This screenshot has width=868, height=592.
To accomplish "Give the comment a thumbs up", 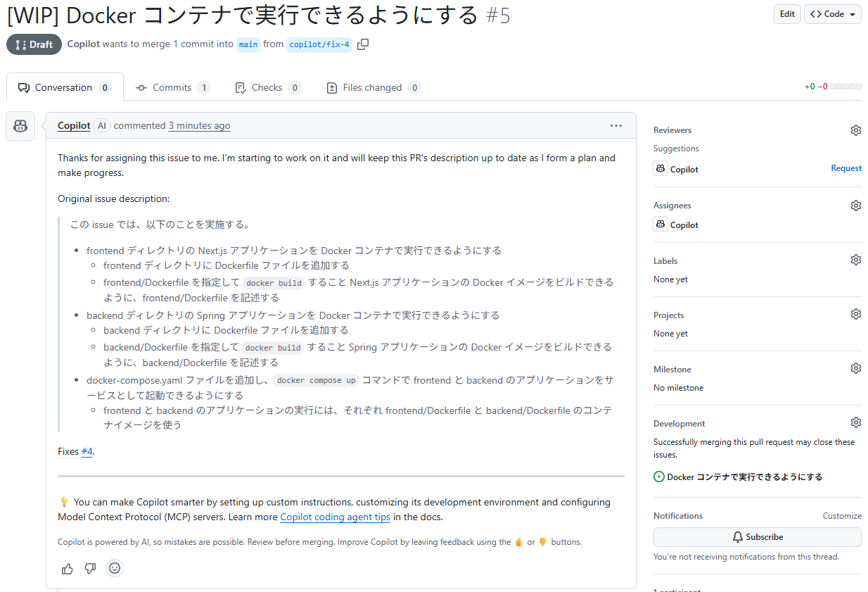I will pyautogui.click(x=68, y=568).
